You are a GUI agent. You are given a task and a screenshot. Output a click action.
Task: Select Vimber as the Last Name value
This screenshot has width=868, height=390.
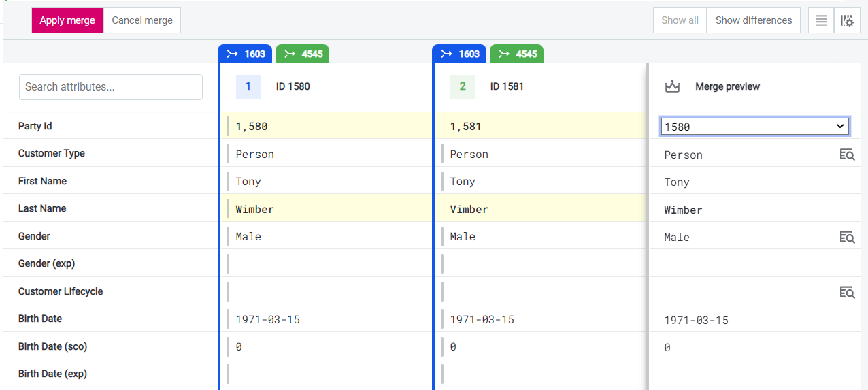click(469, 209)
